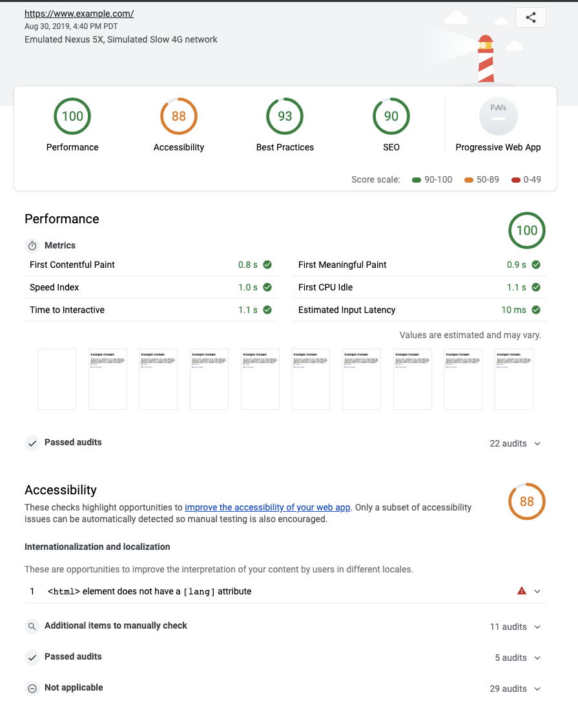Open the improve accessibility link
578x728 pixels.
click(267, 507)
